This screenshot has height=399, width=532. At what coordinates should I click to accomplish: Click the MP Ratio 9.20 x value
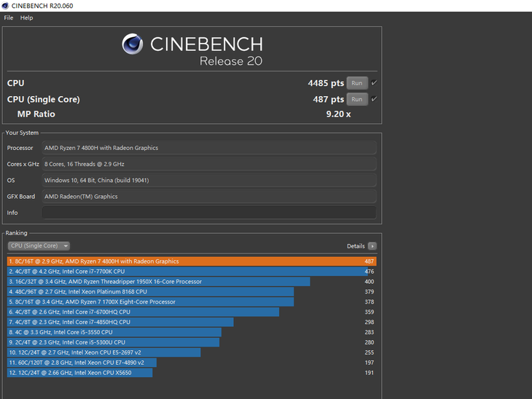click(x=338, y=114)
